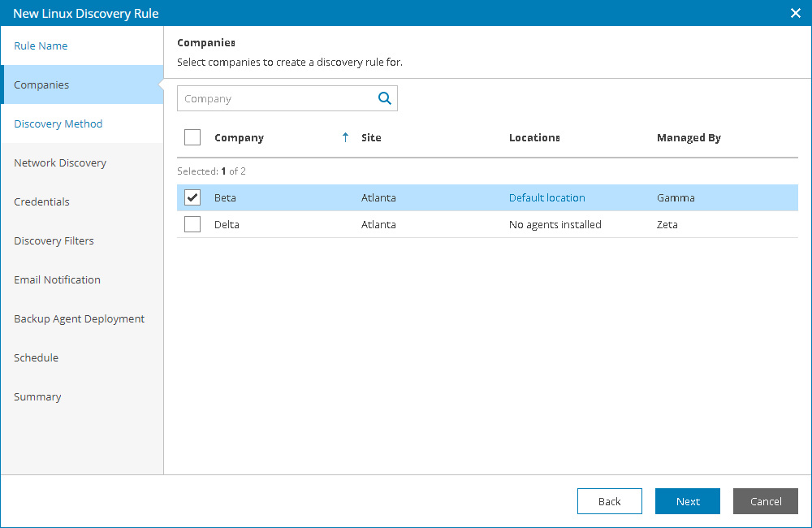Toggle the select-all companies checkbox

tap(192, 137)
